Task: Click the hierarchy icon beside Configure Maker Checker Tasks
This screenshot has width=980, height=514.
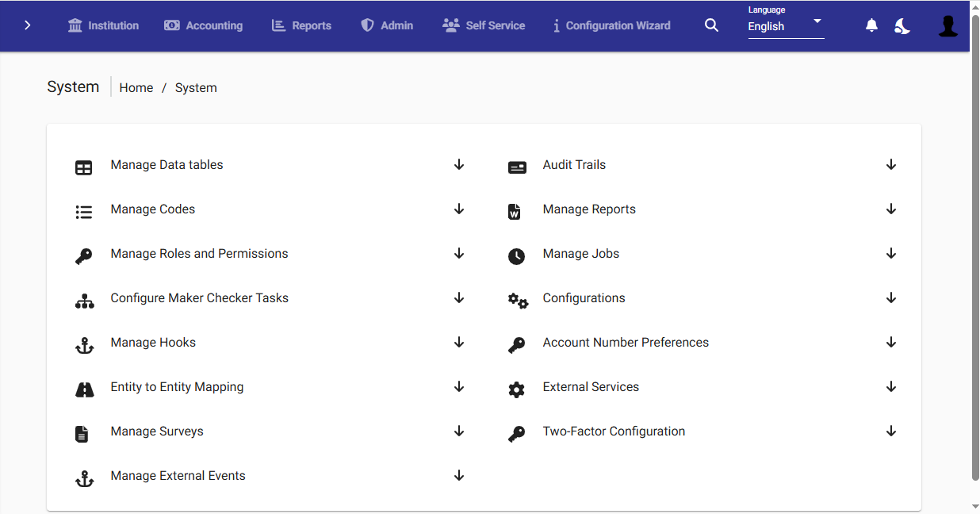Action: pyautogui.click(x=84, y=301)
